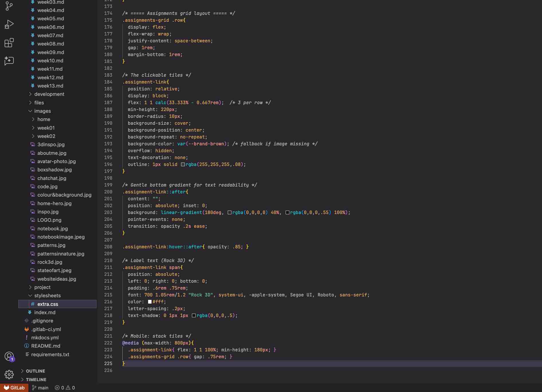Expand the development folder
Image resolution: width=542 pixels, height=392 pixels.
click(x=49, y=94)
